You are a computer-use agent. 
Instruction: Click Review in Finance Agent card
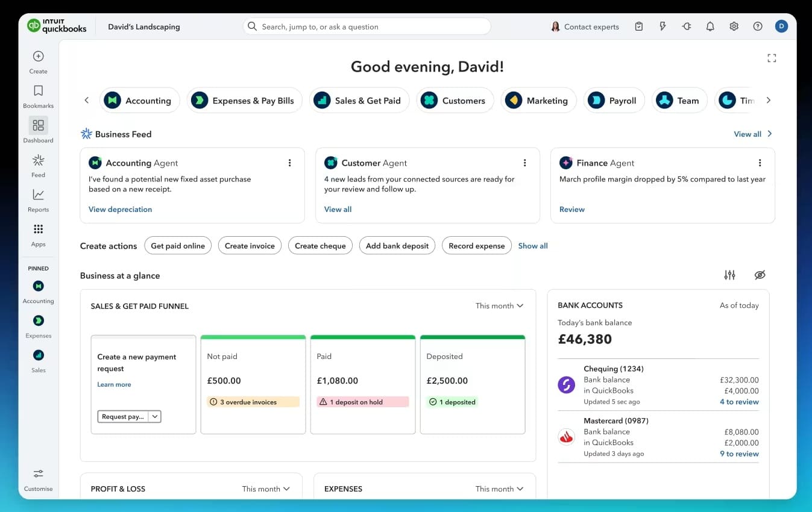point(572,209)
